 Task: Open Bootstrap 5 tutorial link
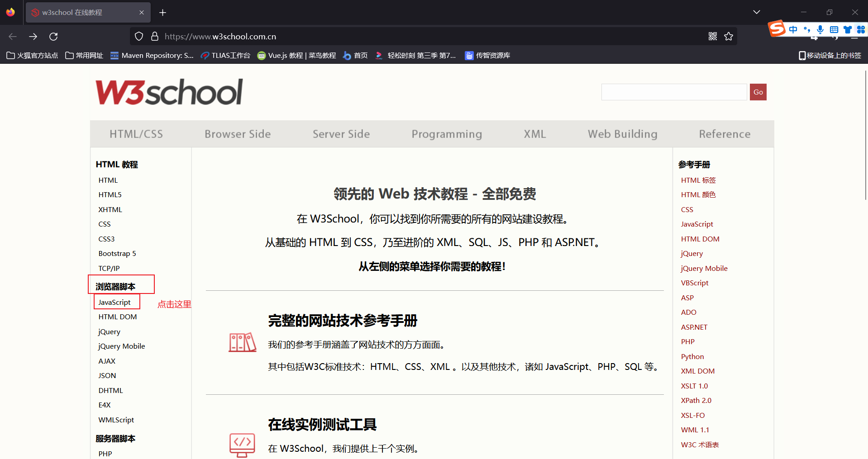coord(117,254)
